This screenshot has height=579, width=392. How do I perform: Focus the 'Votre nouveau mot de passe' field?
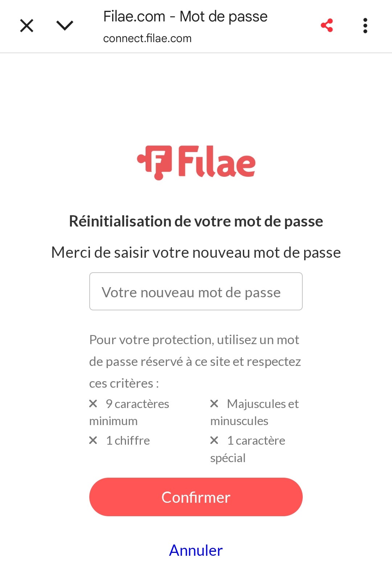(x=196, y=291)
